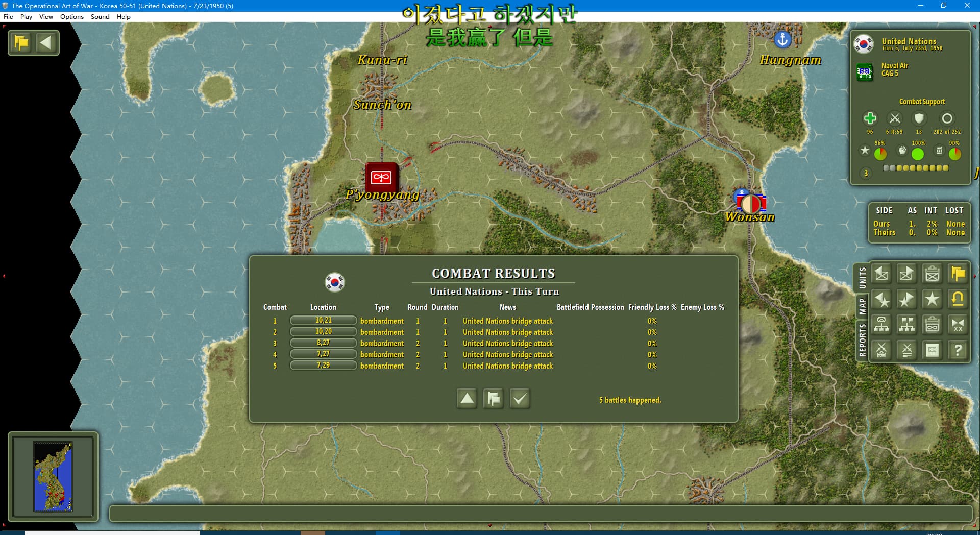The width and height of the screenshot is (980, 535).
Task: Select previous formation arrow-star icon
Action: [x=881, y=300]
